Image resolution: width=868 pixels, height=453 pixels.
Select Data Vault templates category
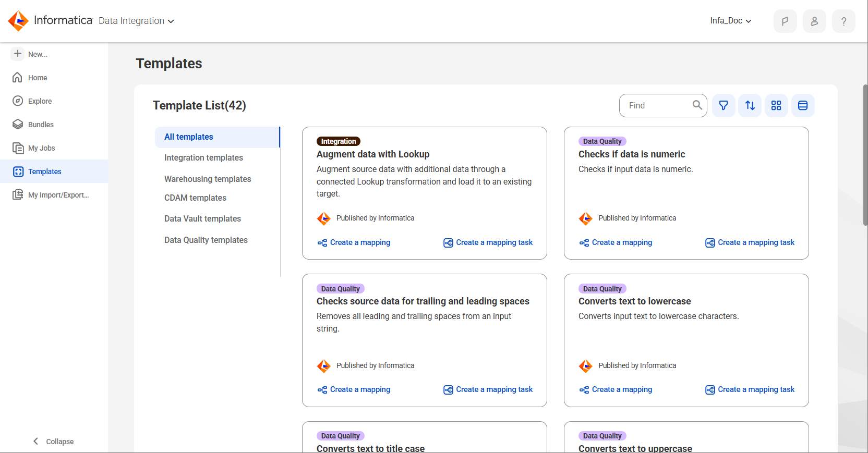(202, 219)
